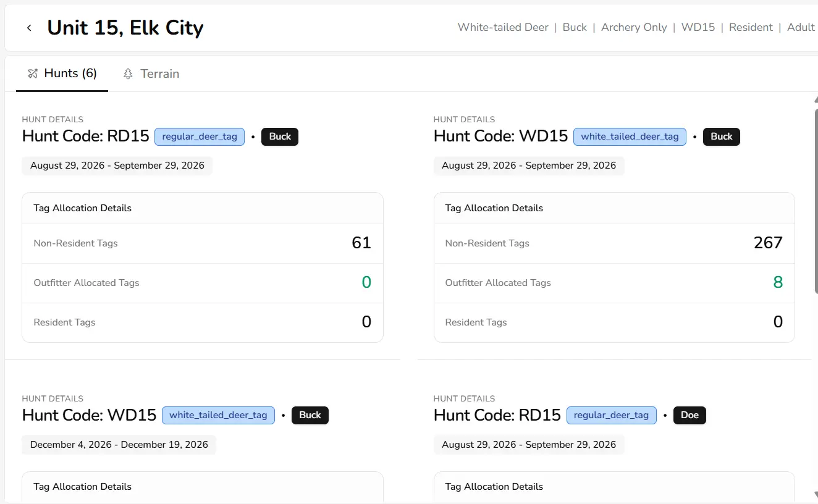Select the December 4 - December 19 date chip

pyautogui.click(x=119, y=445)
